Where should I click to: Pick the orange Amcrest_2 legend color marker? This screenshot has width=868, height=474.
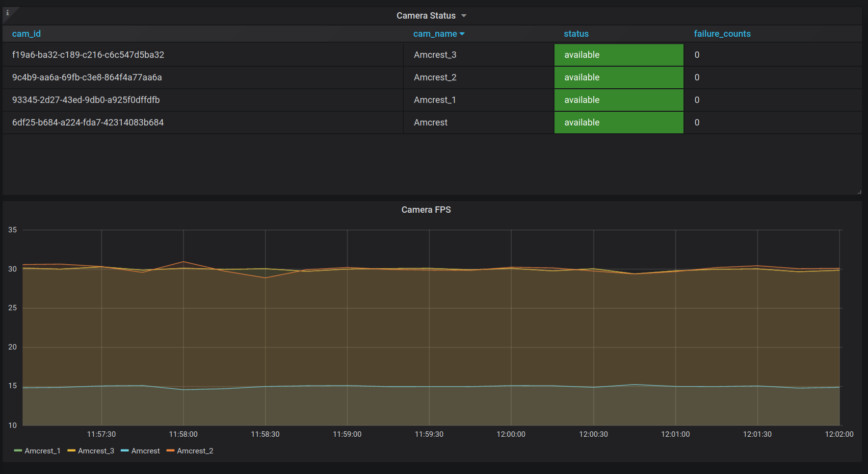170,451
